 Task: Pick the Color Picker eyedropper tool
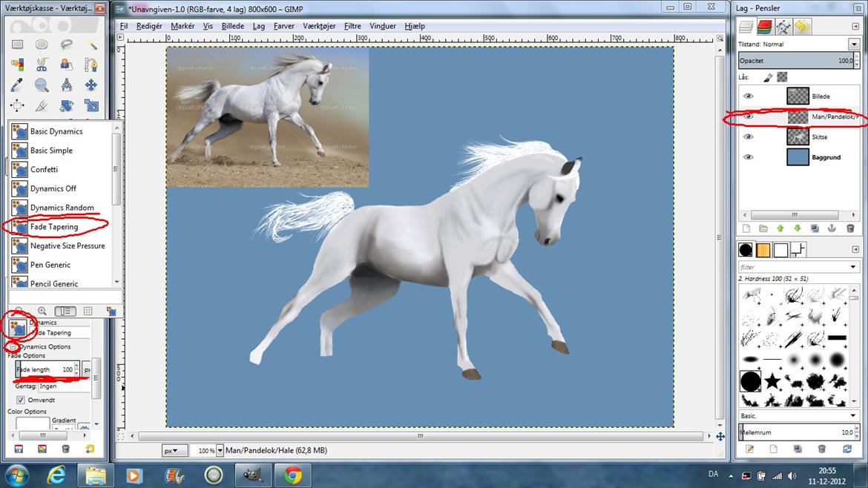(x=17, y=85)
